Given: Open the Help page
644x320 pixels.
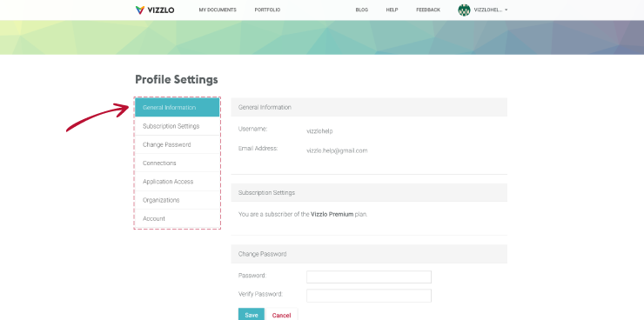Looking at the screenshot, I should point(392,10).
